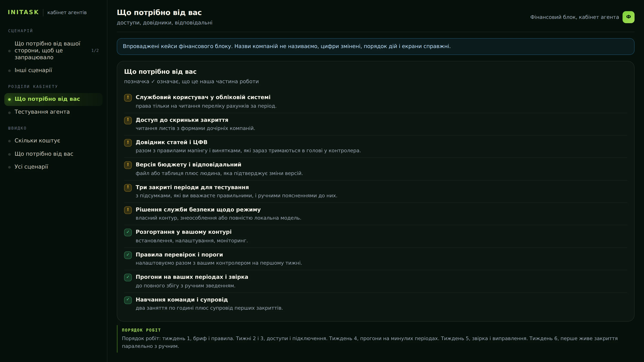This screenshot has width=644, height=362.
Task: Click the green Ф avatar icon
Action: [628, 17]
